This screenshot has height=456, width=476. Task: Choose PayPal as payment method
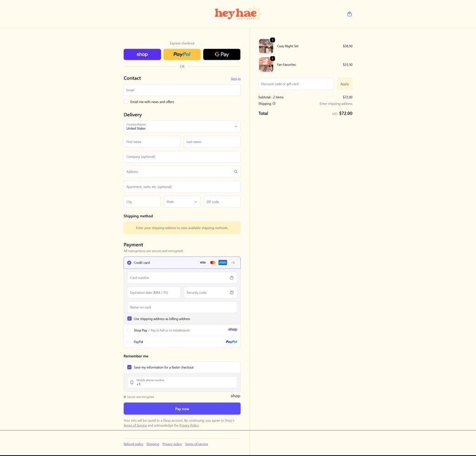pyautogui.click(x=130, y=342)
